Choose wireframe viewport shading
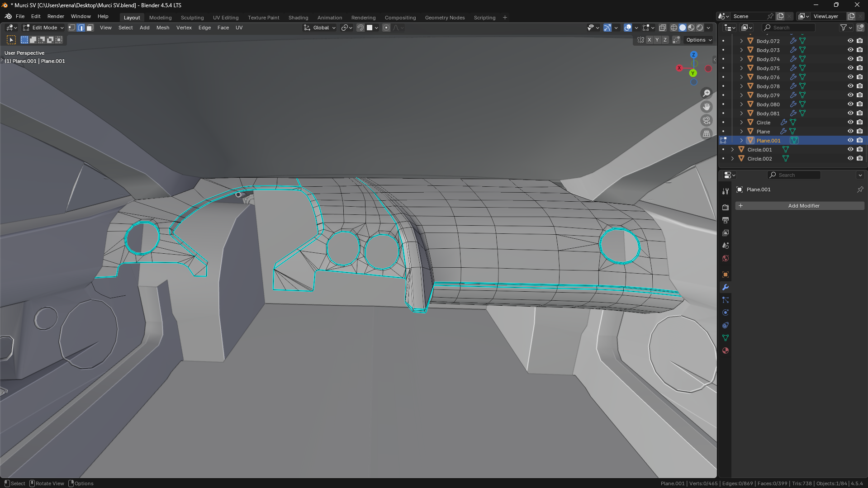Viewport: 868px width, 488px height. tap(674, 28)
